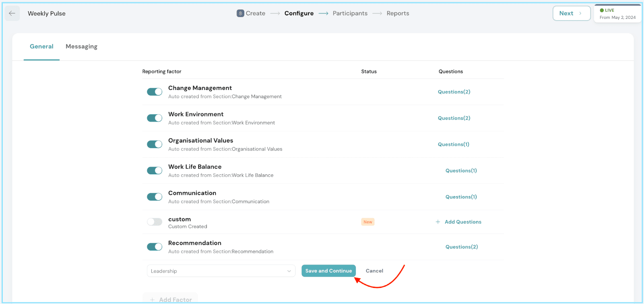
Task: Enable the custom factor toggle
Action: tap(155, 222)
